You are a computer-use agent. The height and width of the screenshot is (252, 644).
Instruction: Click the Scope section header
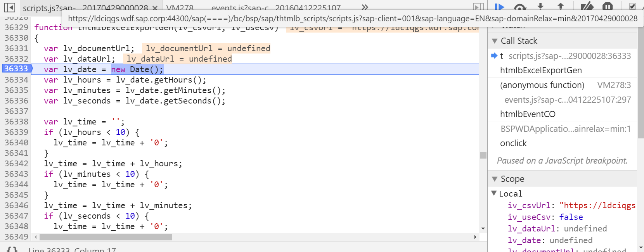(563, 179)
